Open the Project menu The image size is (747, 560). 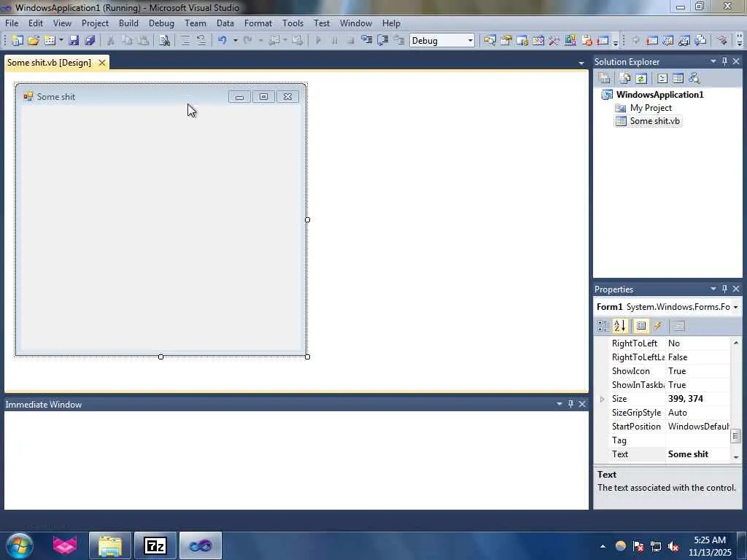(x=95, y=23)
